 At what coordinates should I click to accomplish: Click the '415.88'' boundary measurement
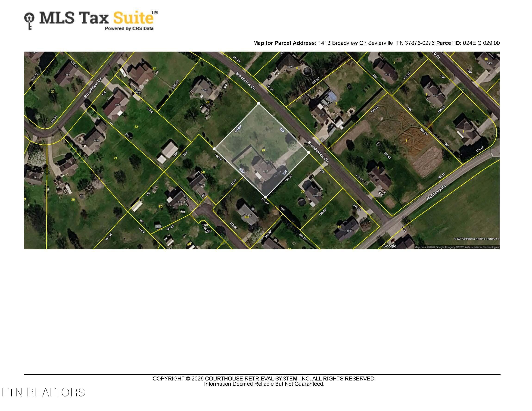(359, 178)
